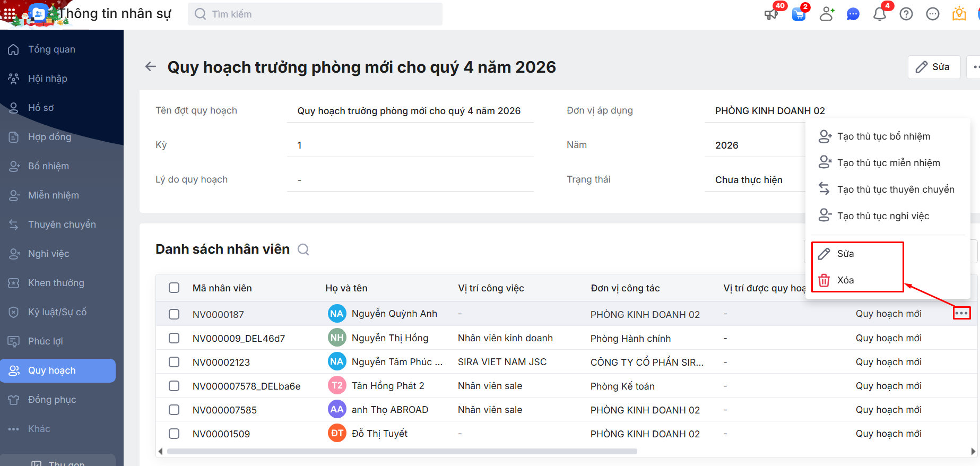Toggle the select-all checkbox in table header

pos(174,288)
